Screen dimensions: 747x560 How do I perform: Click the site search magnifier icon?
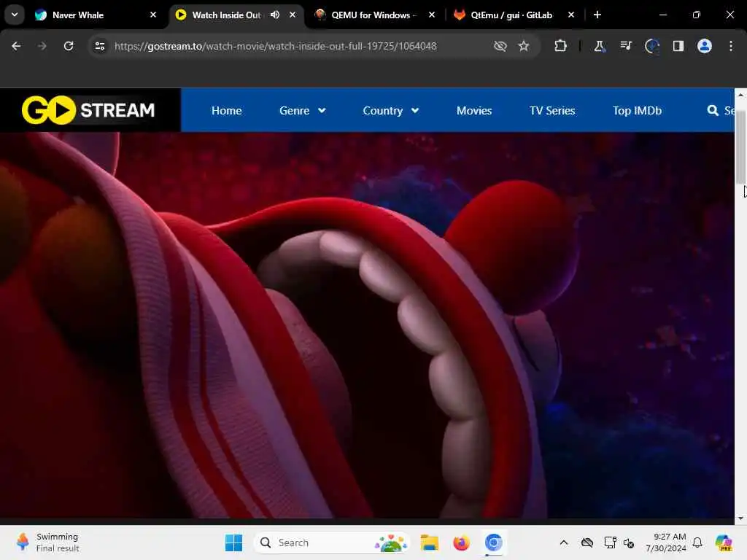click(713, 111)
